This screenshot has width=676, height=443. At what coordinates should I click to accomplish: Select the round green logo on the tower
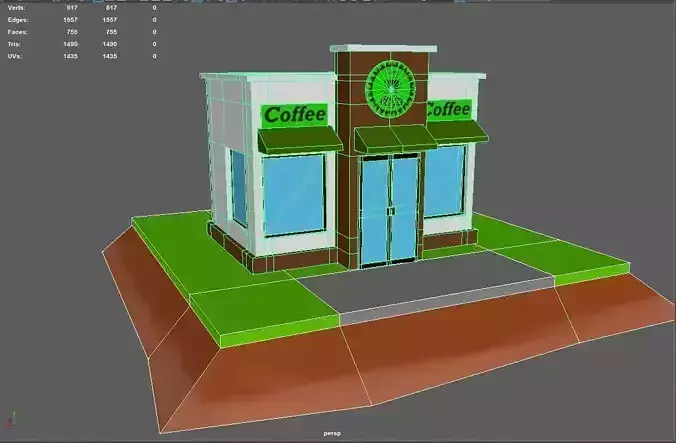(x=390, y=89)
